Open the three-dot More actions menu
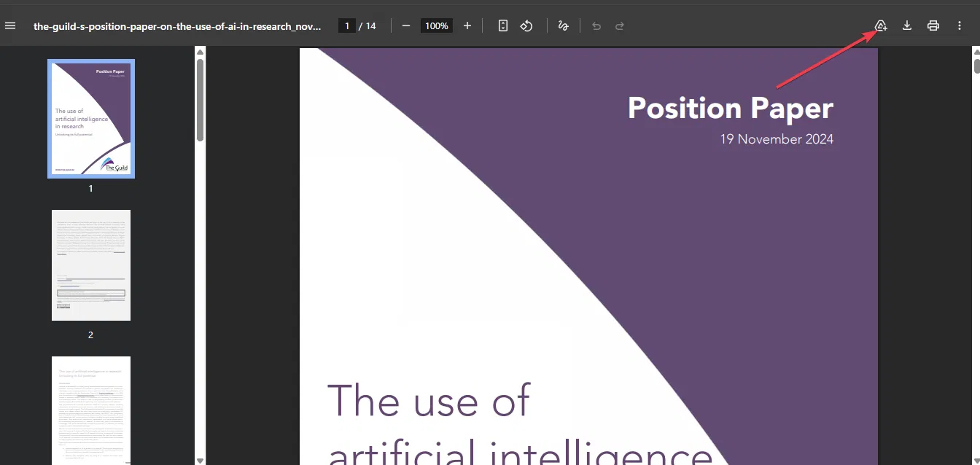Screen dimensions: 980x465 click(960, 26)
